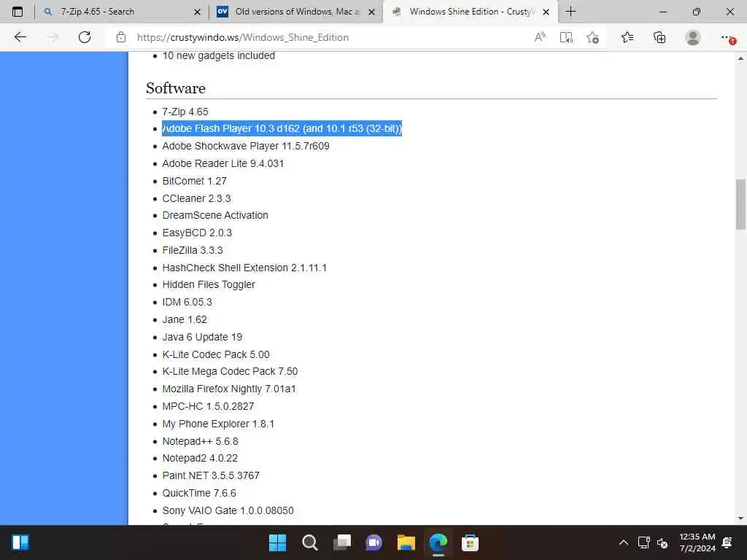Click the page vertical scrollbar thumb
The width and height of the screenshot is (747, 560).
coord(740,204)
